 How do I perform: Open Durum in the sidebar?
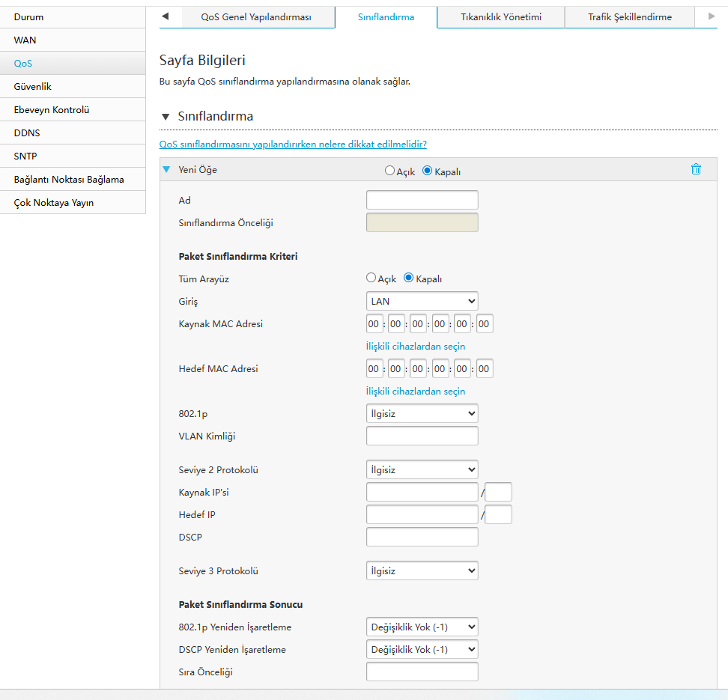[x=73, y=16]
